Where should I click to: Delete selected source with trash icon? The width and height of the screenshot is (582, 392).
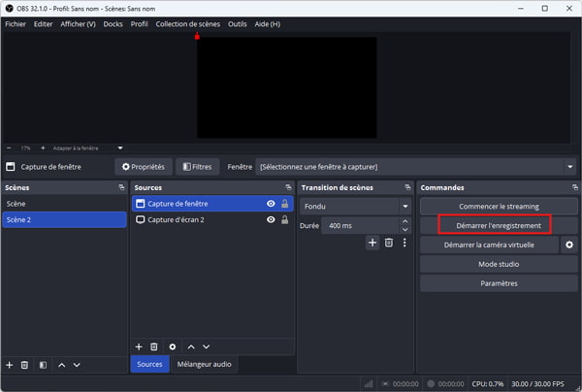[x=155, y=346]
